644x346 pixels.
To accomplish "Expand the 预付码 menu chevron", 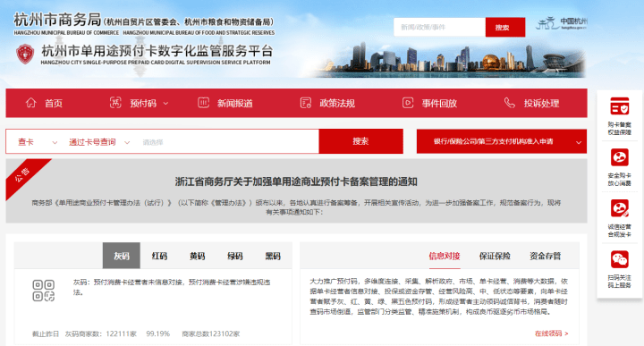I will pyautogui.click(x=165, y=104).
